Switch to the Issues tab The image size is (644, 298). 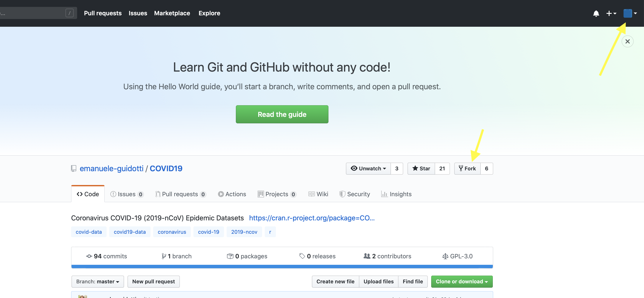point(126,194)
